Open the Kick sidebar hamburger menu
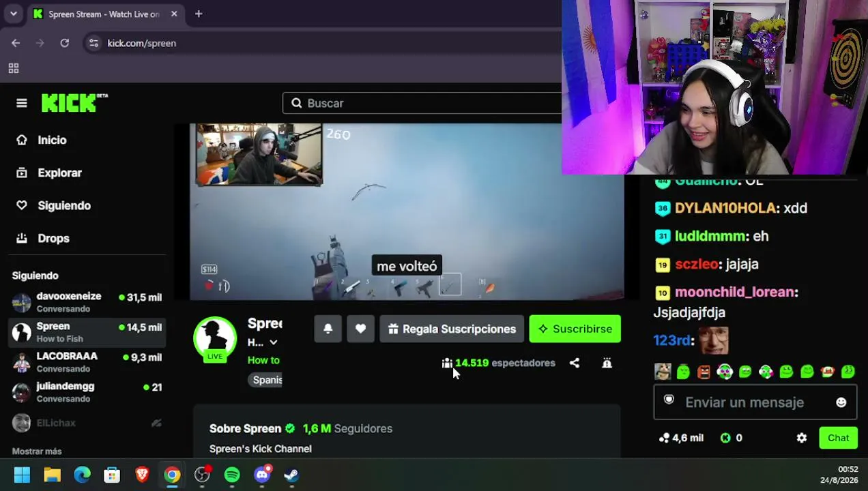Image resolution: width=868 pixels, height=491 pixels. pyautogui.click(x=22, y=103)
